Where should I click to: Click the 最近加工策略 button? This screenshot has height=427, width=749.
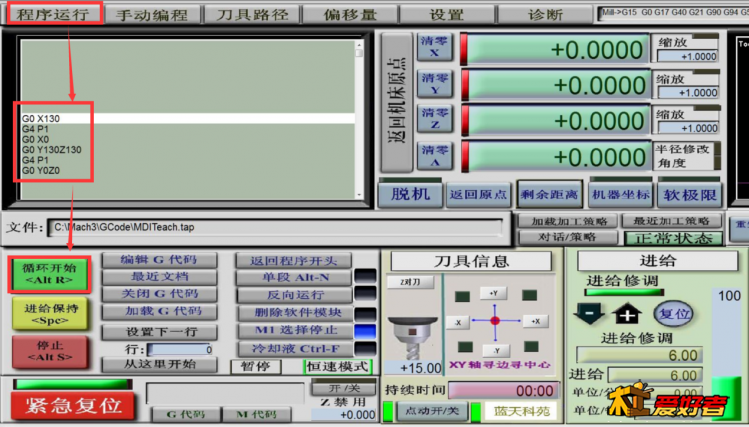pyautogui.click(x=672, y=221)
